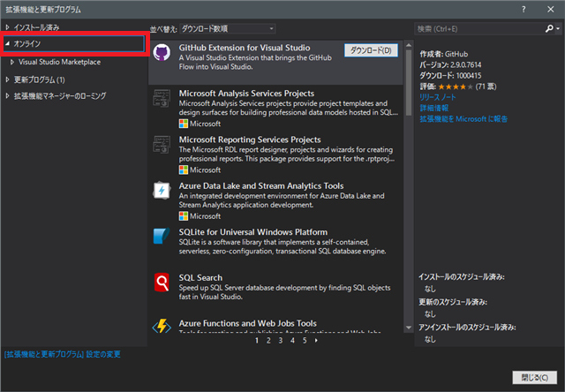Screen dimensions: 565x392
Task: Click the 閉じる(C) button
Action: (535, 378)
